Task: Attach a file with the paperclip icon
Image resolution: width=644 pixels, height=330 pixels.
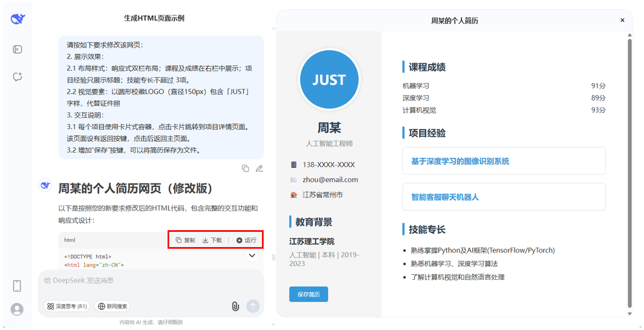Action: tap(235, 306)
